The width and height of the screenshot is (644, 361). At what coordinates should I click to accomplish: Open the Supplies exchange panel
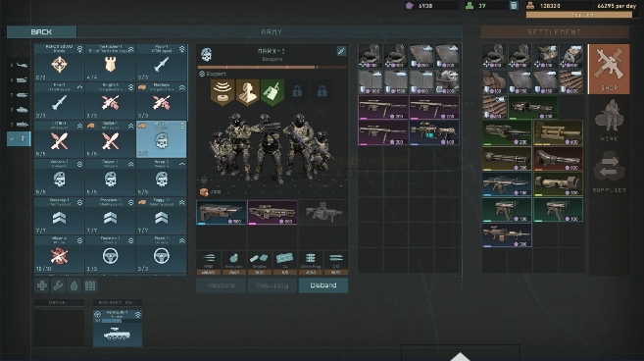[x=609, y=172]
